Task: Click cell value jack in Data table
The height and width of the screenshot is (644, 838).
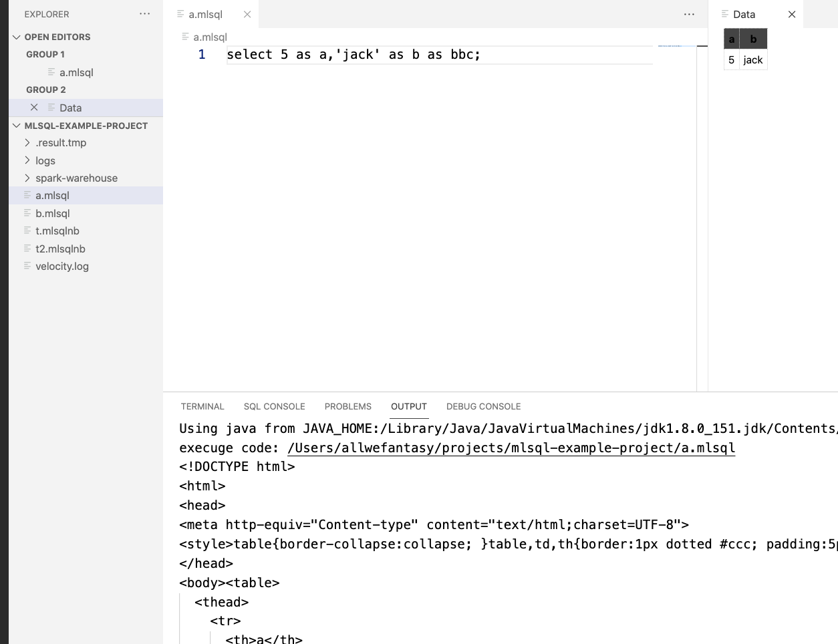Action: click(753, 59)
